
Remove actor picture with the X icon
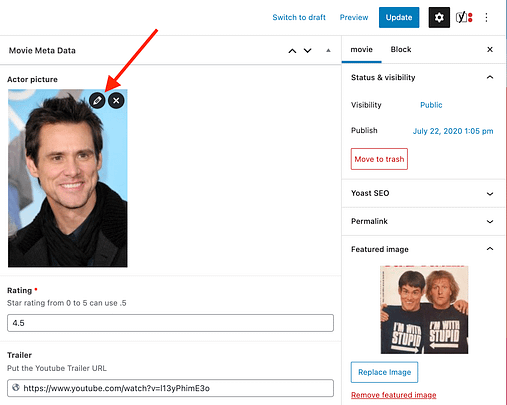click(x=116, y=100)
